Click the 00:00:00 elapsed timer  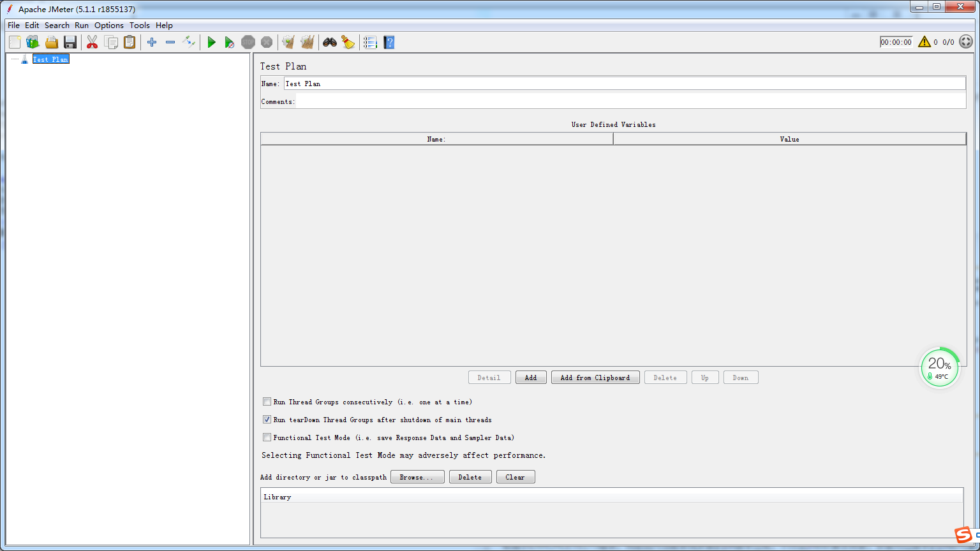896,42
